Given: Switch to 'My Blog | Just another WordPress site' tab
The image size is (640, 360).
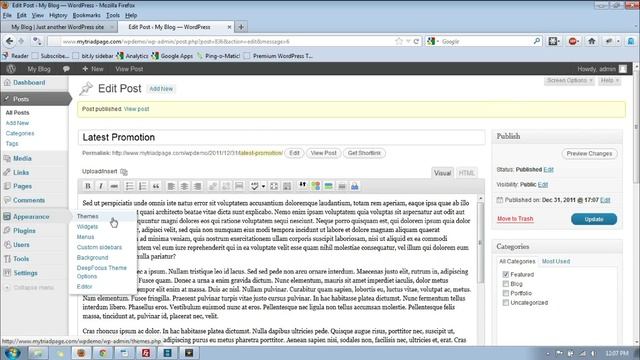Looking at the screenshot, I should coord(58,27).
